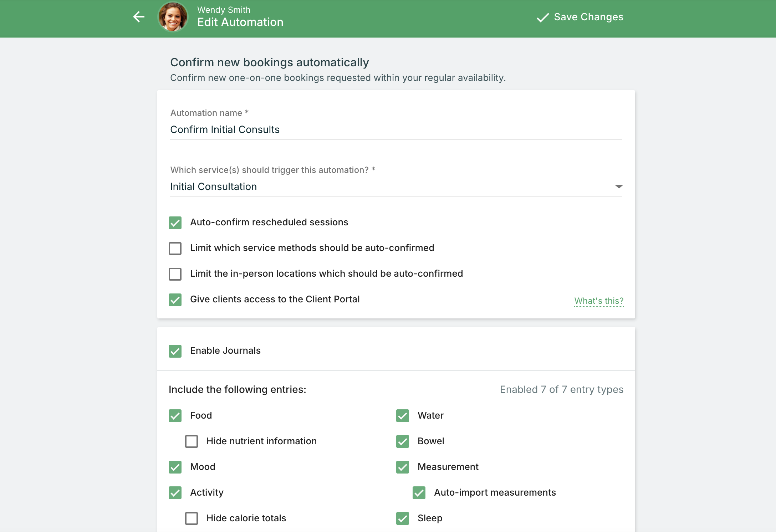Save the automation changes
This screenshot has width=776, height=532.
tap(588, 17)
